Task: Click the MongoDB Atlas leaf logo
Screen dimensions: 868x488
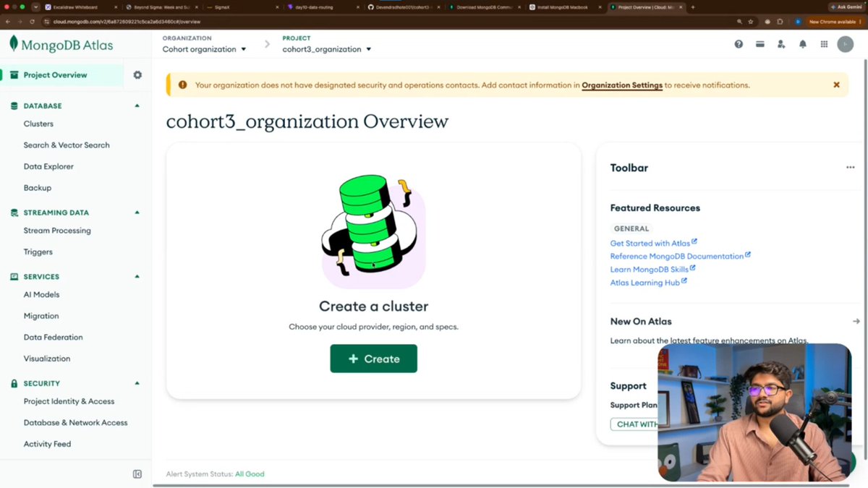Action: [13, 43]
